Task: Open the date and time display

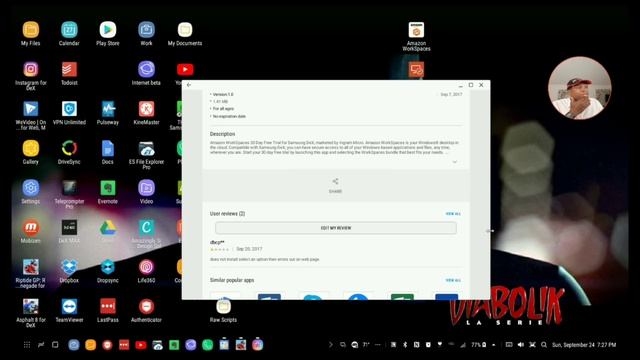Action: pyautogui.click(x=584, y=345)
